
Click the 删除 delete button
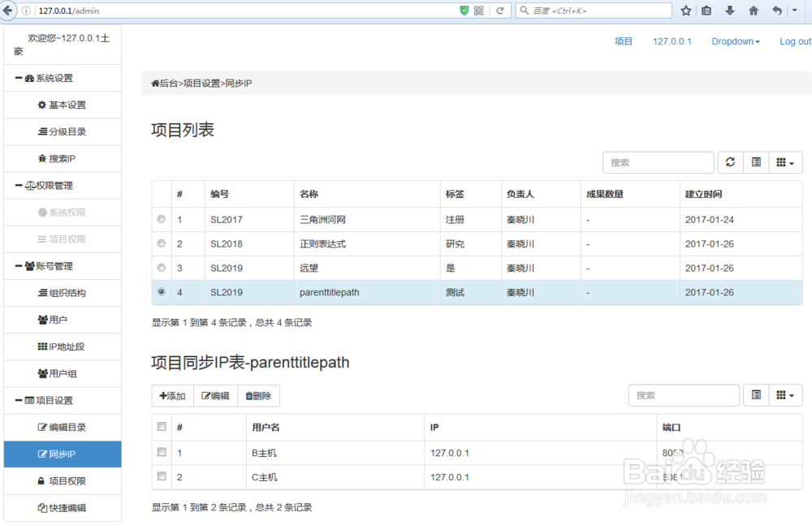pos(259,395)
